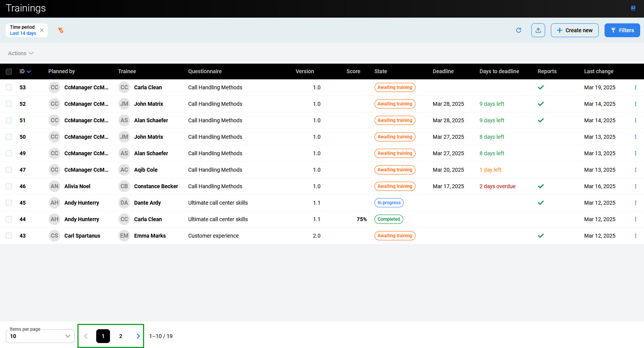Select checkbox for training 45

[x=9, y=203]
